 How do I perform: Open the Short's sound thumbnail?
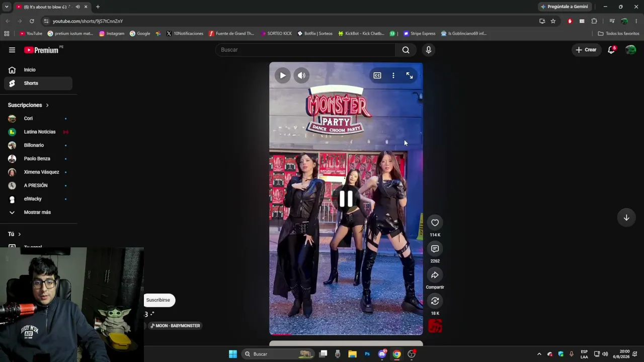[x=435, y=326]
